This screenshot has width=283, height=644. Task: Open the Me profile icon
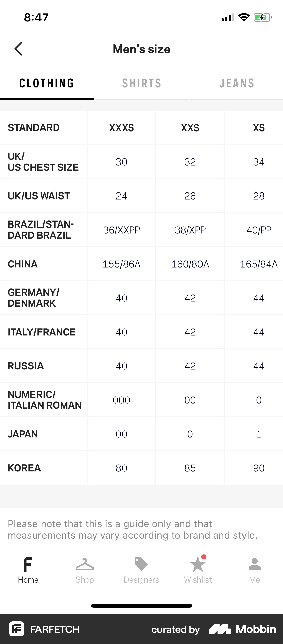coord(254,564)
